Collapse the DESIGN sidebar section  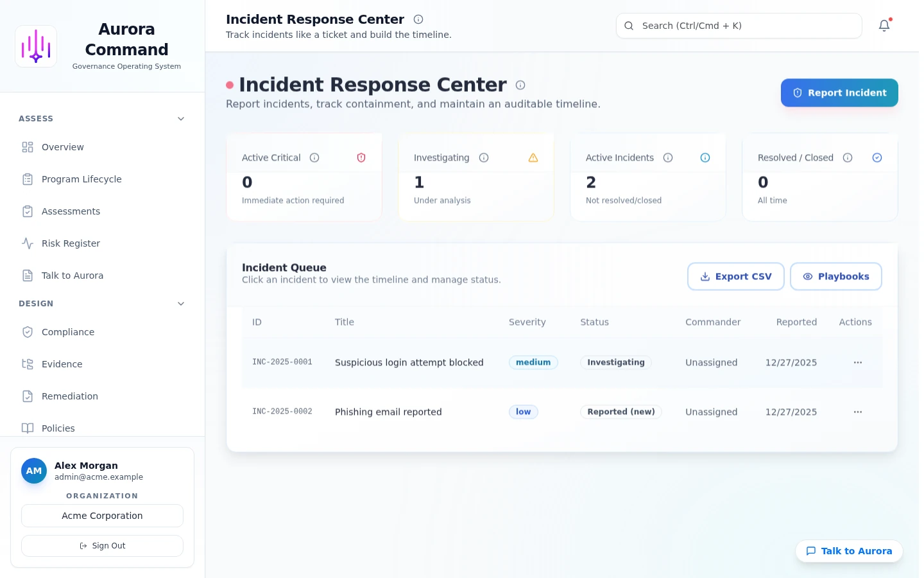tap(181, 304)
